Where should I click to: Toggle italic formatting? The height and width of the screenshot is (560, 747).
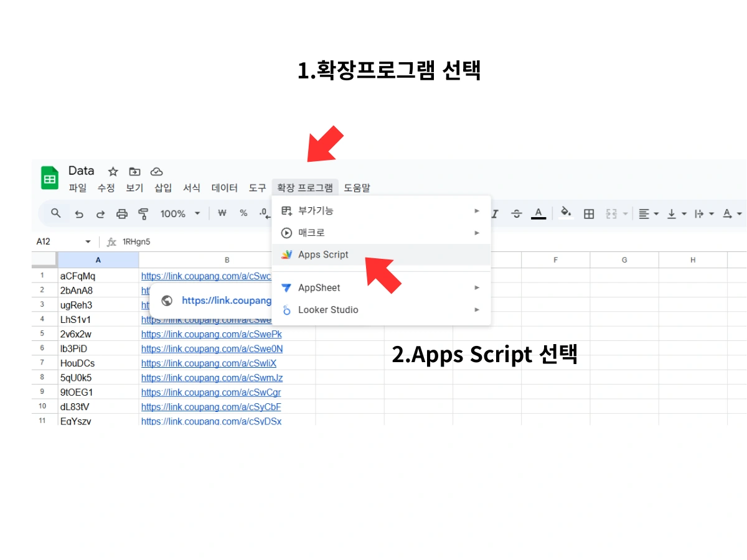(x=495, y=213)
